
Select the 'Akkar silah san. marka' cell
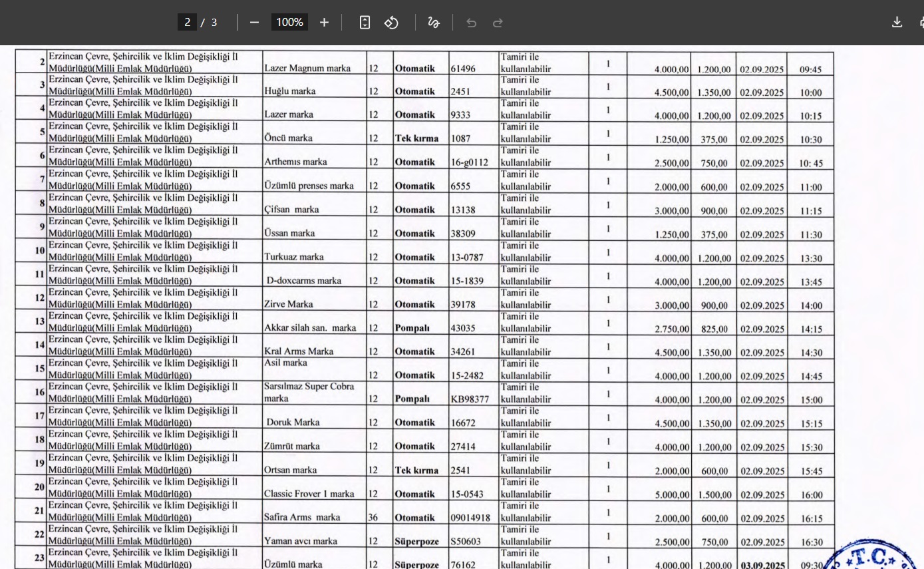[x=310, y=328]
